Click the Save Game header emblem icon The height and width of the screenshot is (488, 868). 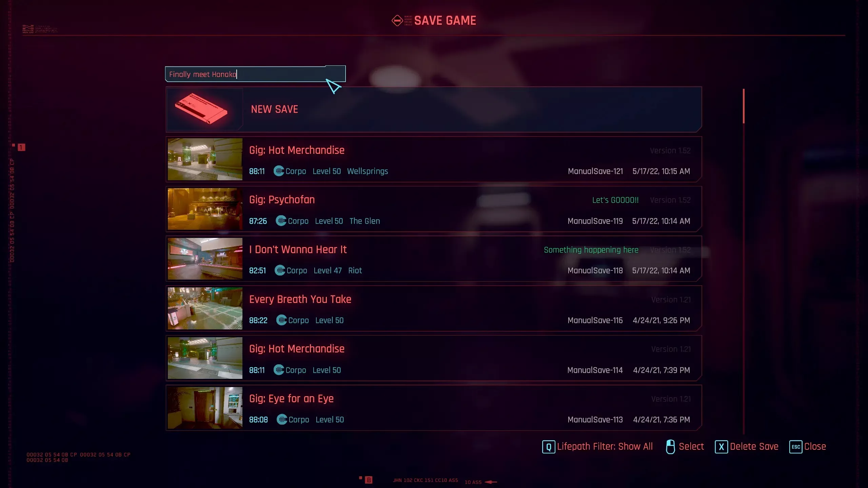[397, 20]
